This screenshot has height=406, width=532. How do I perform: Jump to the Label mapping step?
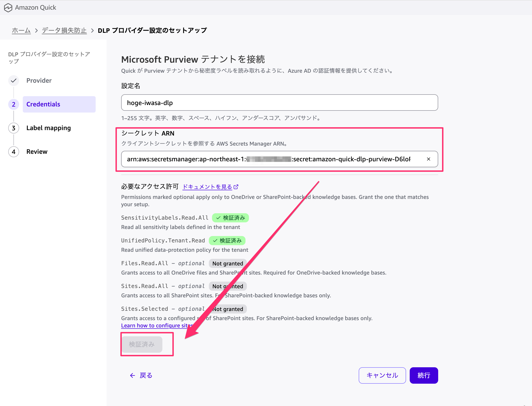point(49,128)
